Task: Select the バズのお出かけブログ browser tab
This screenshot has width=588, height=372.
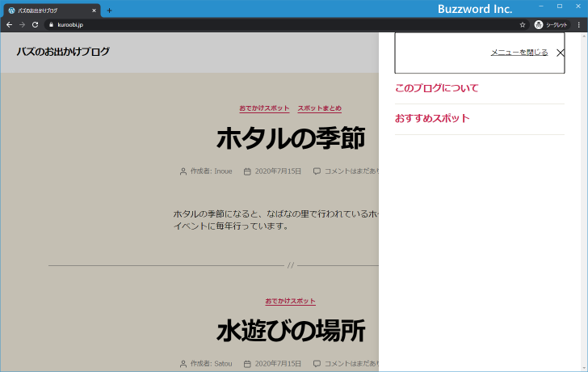Action: pyautogui.click(x=52, y=11)
